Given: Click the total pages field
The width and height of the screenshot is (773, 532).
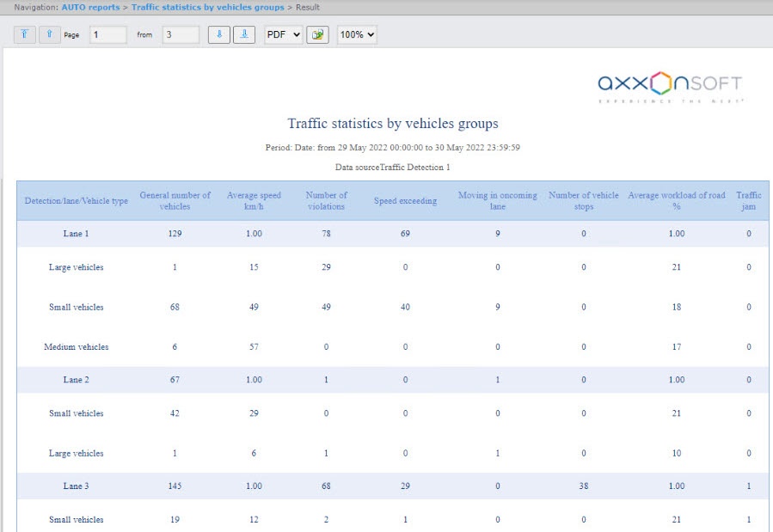Looking at the screenshot, I should pos(181,35).
